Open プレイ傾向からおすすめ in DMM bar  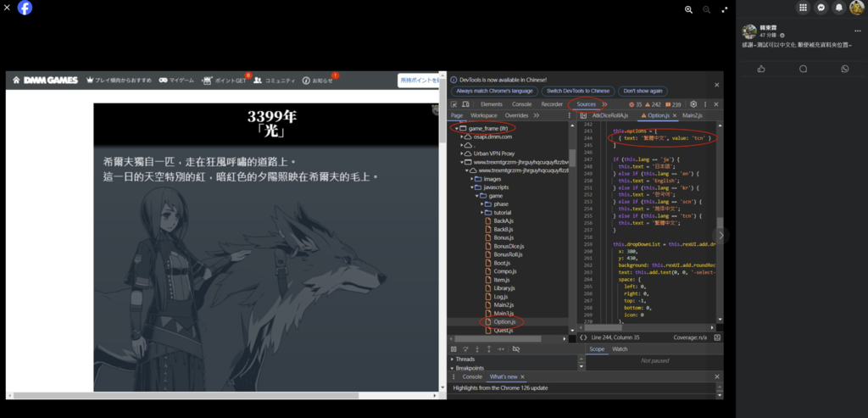(x=119, y=81)
